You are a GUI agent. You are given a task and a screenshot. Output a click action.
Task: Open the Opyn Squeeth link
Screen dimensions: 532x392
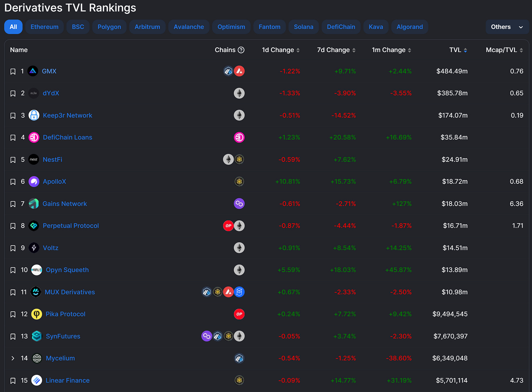click(x=67, y=270)
